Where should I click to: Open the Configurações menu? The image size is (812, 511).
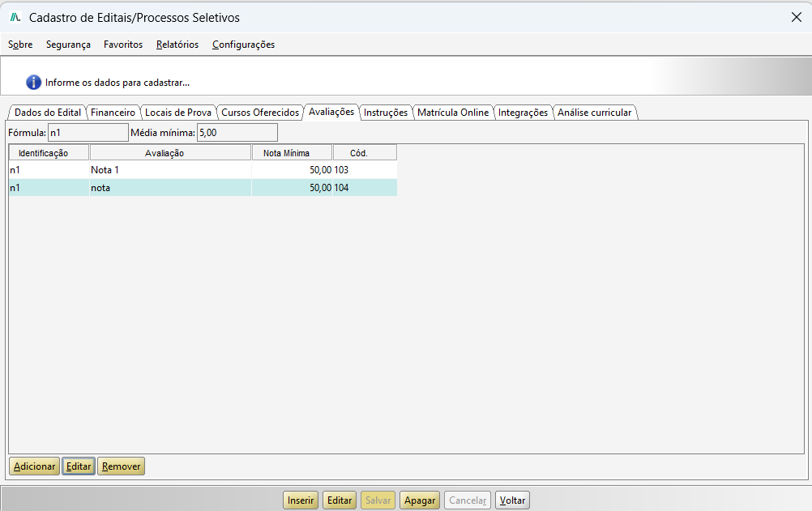point(243,45)
